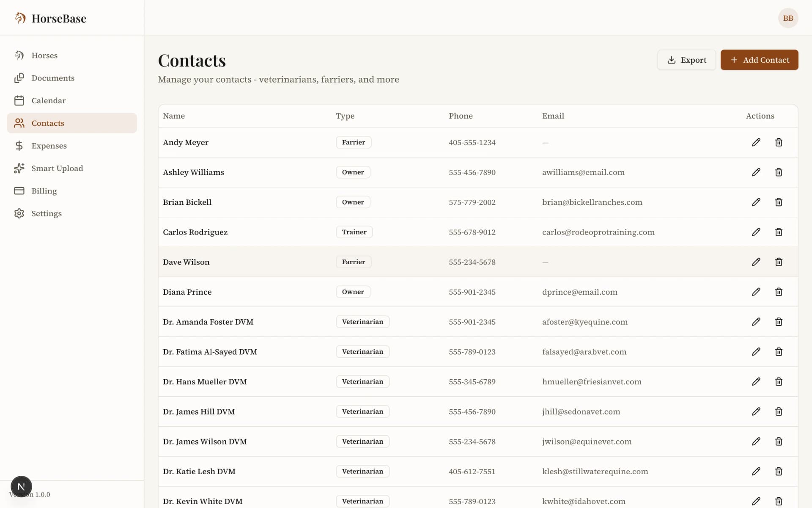Viewport: 812px width, 508px height.
Task: Remove Dr. James Hill DVM with trash icon
Action: [778, 411]
